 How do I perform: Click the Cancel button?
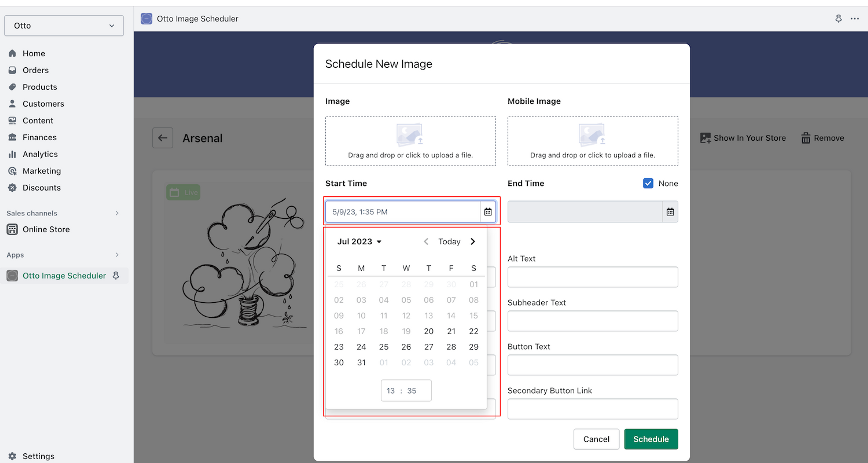596,439
